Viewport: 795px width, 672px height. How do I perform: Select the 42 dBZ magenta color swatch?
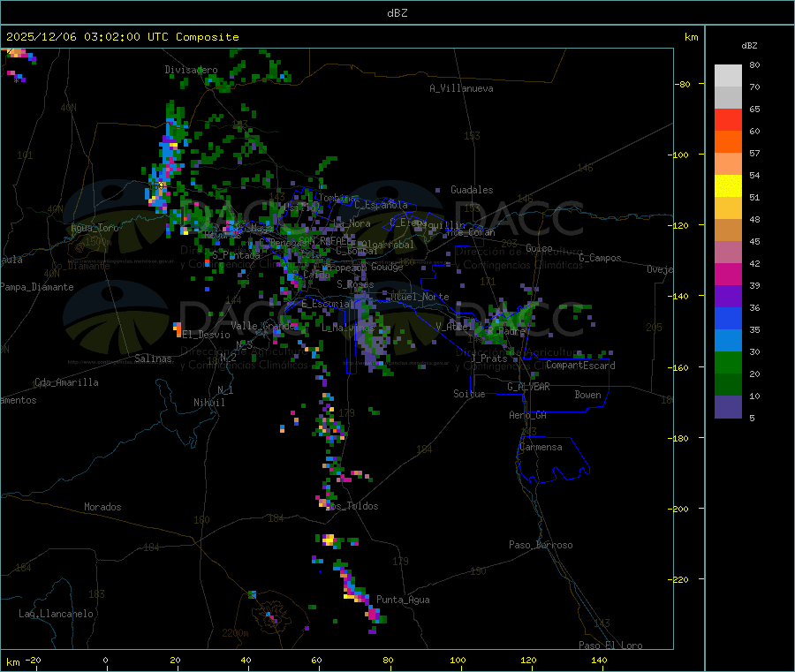728,274
